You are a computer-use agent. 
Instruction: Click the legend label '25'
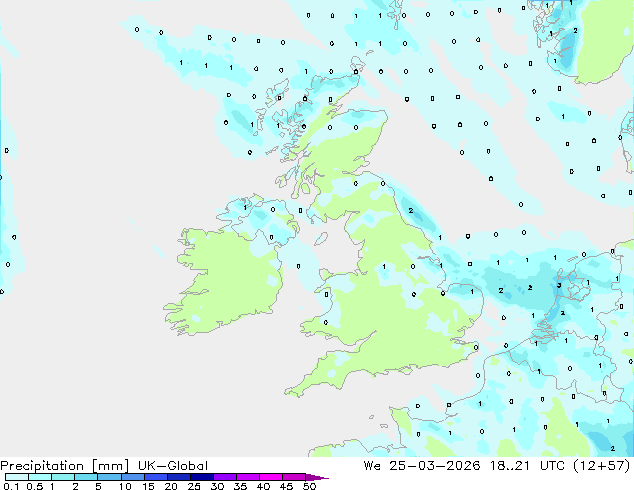[194, 486]
